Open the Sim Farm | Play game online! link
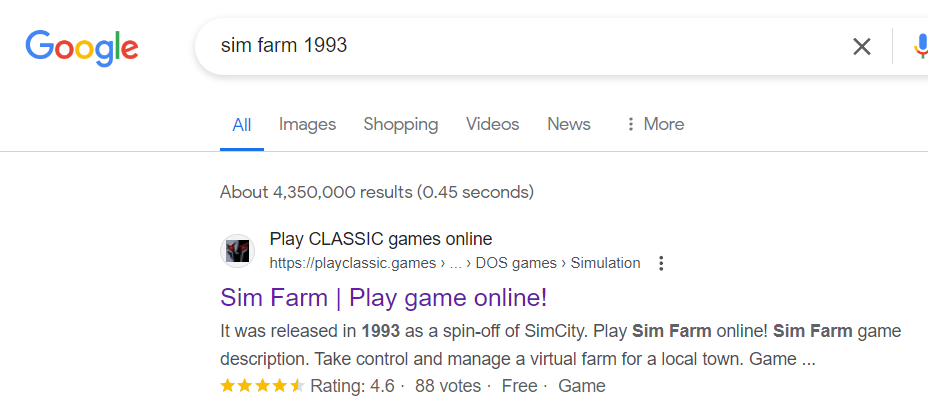928x419 pixels. (383, 298)
